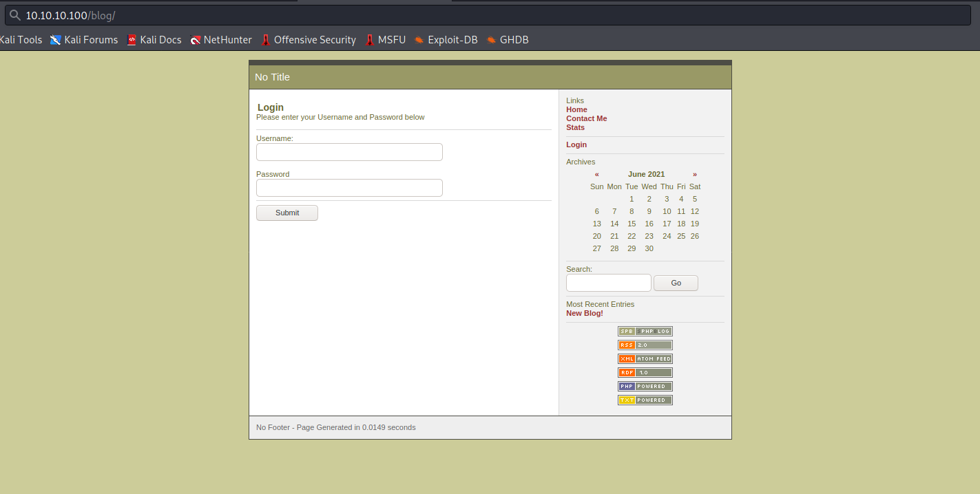The width and height of the screenshot is (980, 494).
Task: Navigate to next month using right arrow
Action: coord(695,174)
